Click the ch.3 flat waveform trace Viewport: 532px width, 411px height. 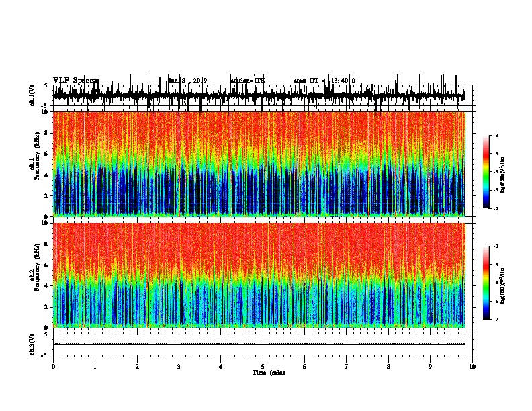[259, 345]
